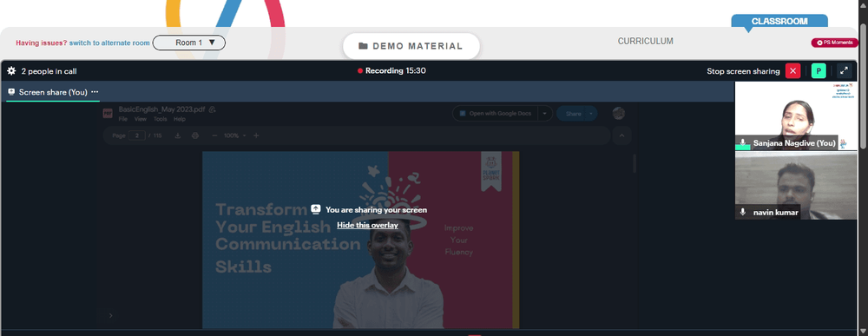Expand the Open with dropdown arrow
The width and height of the screenshot is (868, 336).
(545, 114)
